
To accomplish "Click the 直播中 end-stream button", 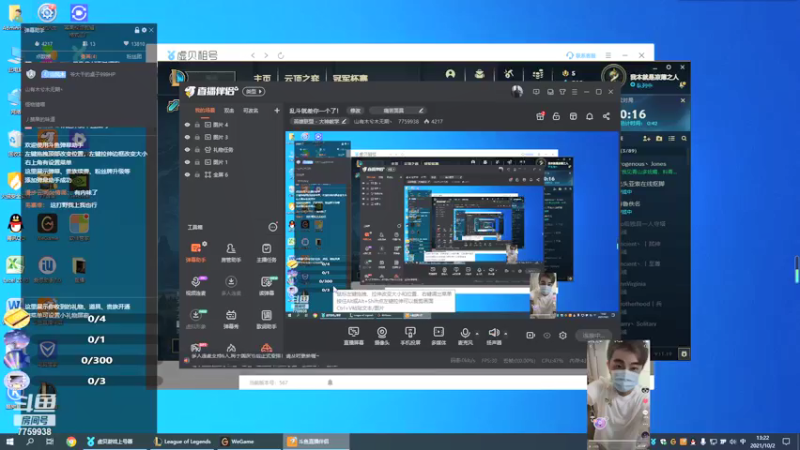I will pyautogui.click(x=595, y=335).
